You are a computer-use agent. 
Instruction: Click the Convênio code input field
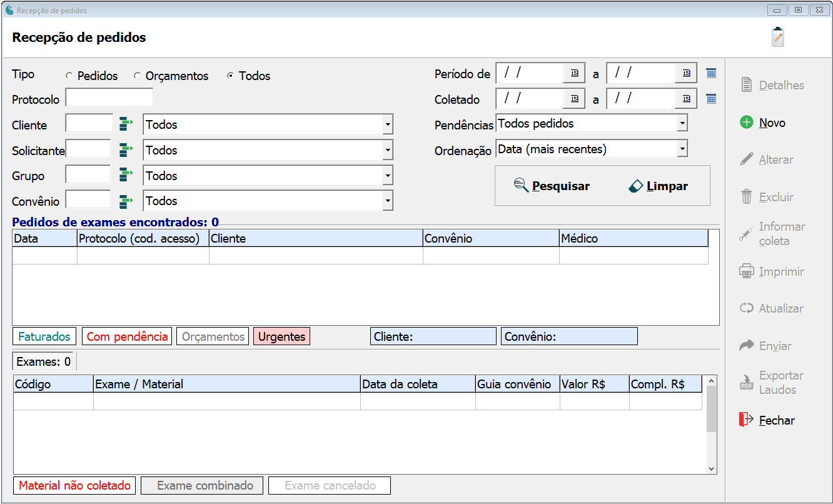pyautogui.click(x=88, y=200)
